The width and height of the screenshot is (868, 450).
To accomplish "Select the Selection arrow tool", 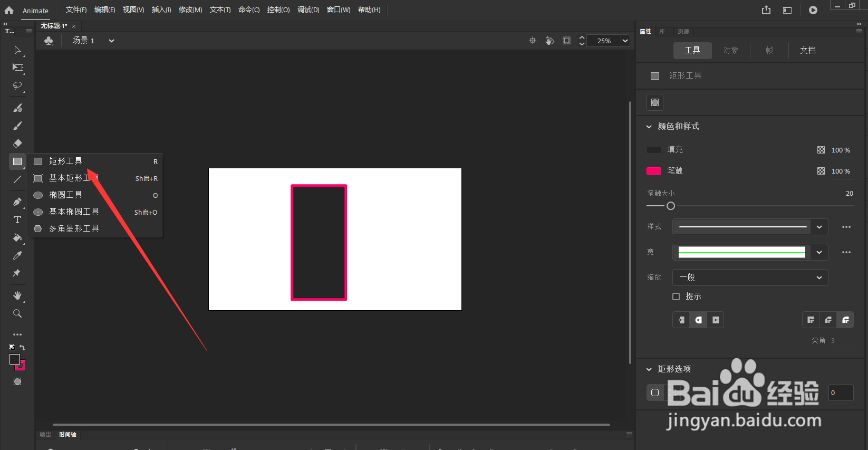I will pos(17,50).
